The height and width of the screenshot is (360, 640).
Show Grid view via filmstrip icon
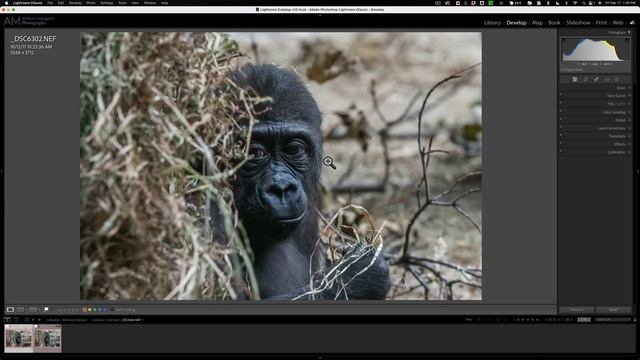27,320
